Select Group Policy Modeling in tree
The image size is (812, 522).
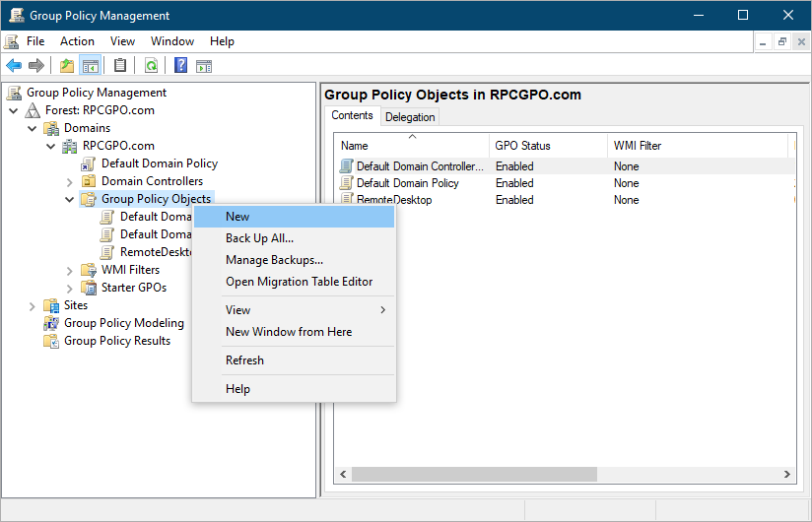coord(123,323)
